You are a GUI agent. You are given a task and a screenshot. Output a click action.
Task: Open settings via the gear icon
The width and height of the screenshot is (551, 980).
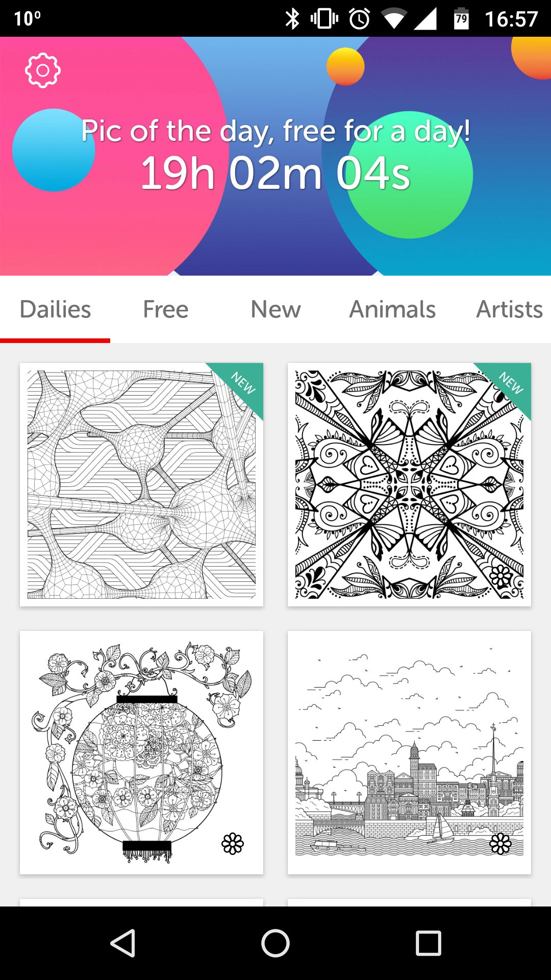coord(43,70)
